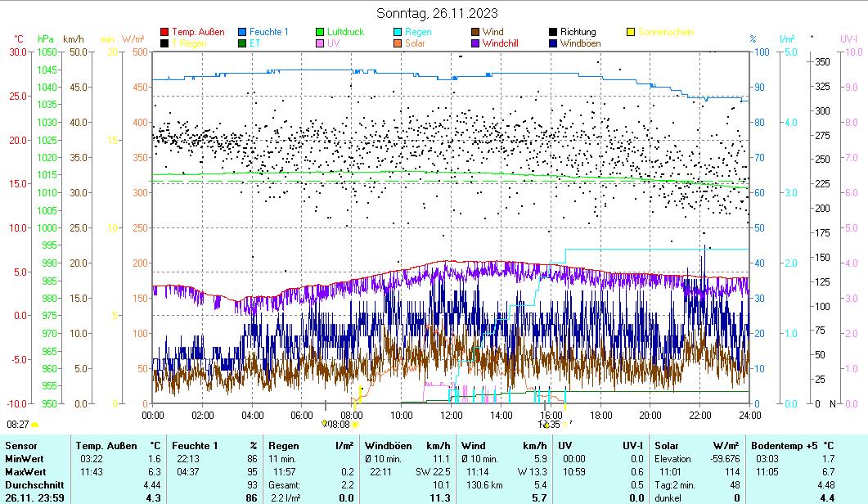The height and width of the screenshot is (504, 868).
Task: Click the Solar column header in the table
Action: tap(667, 446)
